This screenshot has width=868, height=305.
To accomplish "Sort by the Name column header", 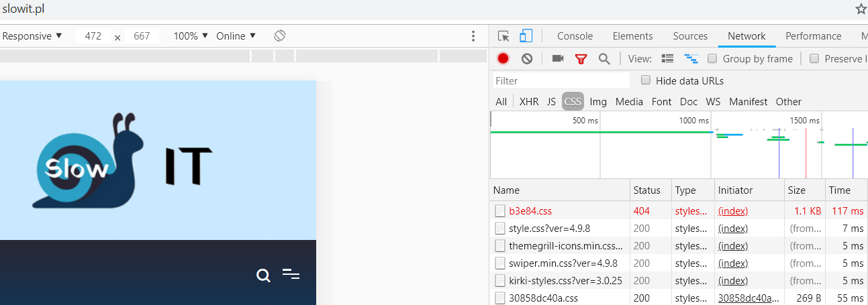I will coord(560,190).
